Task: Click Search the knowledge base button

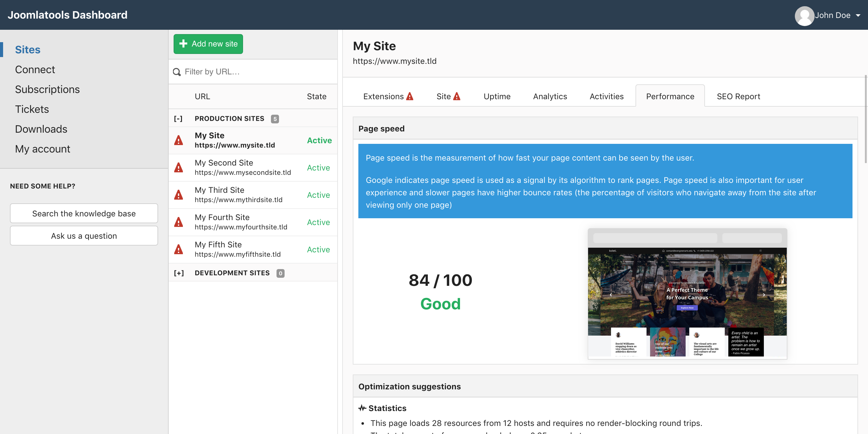Action: [x=84, y=213]
